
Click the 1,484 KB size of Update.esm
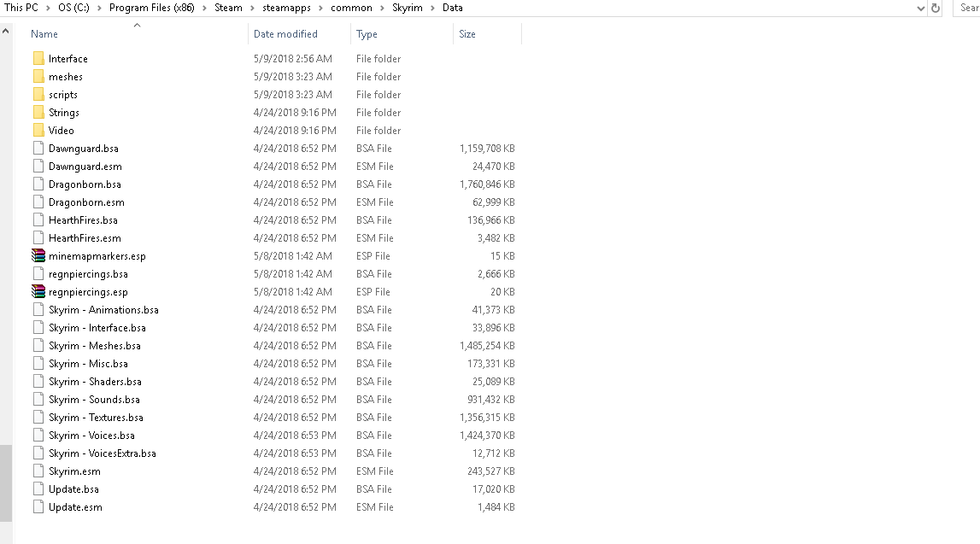496,507
